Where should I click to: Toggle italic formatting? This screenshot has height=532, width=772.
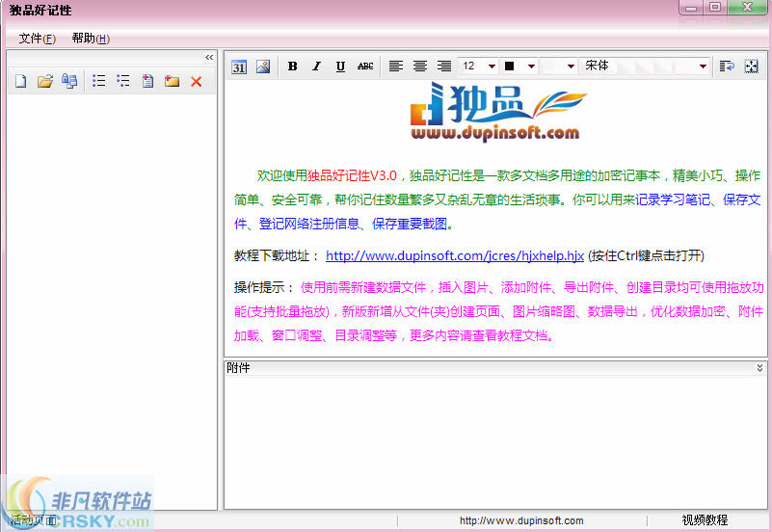[x=316, y=66]
